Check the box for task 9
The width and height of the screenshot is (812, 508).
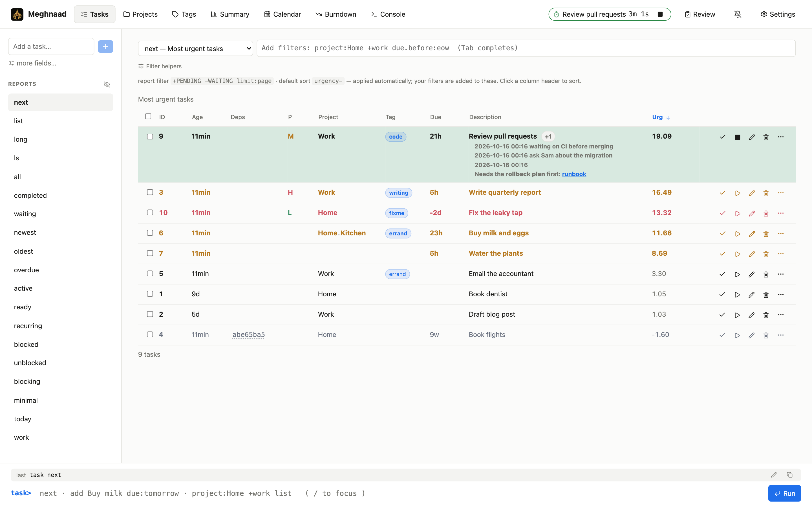tap(150, 136)
